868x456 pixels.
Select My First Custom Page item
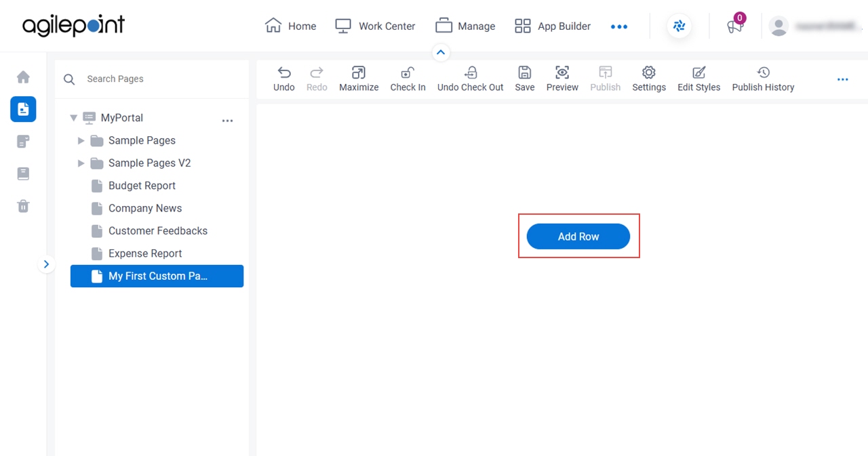(157, 276)
